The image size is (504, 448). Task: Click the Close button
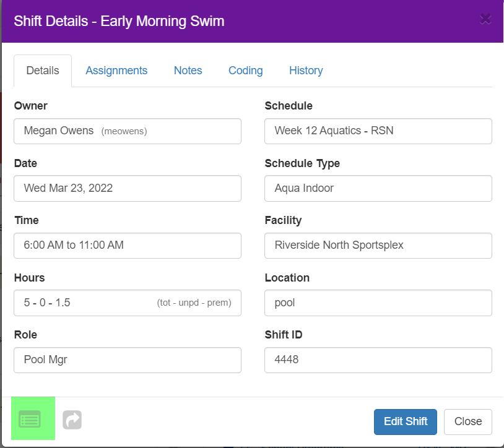pos(468,421)
